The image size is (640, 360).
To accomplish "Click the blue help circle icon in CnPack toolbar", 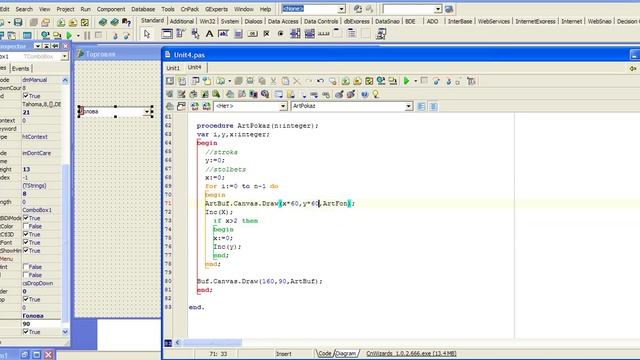I will (x=364, y=94).
